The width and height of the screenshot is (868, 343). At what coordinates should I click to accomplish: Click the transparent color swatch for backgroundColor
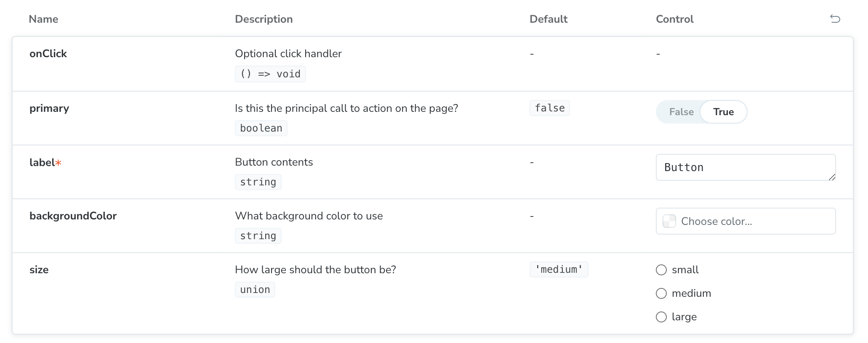click(669, 221)
